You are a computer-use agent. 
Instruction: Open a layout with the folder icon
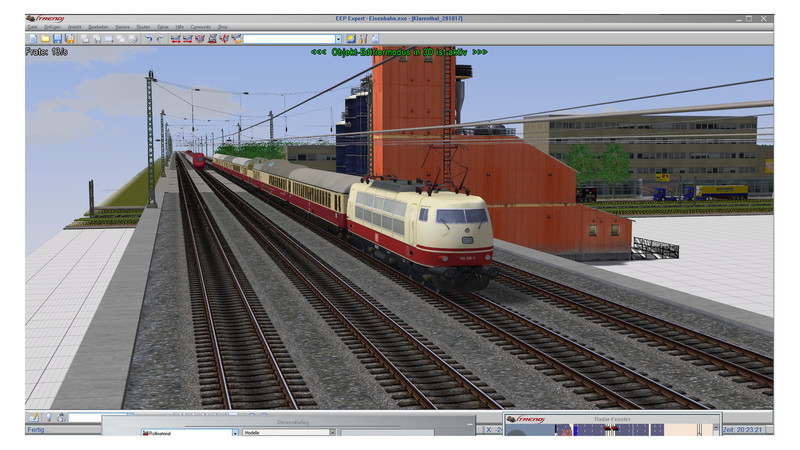[45, 39]
